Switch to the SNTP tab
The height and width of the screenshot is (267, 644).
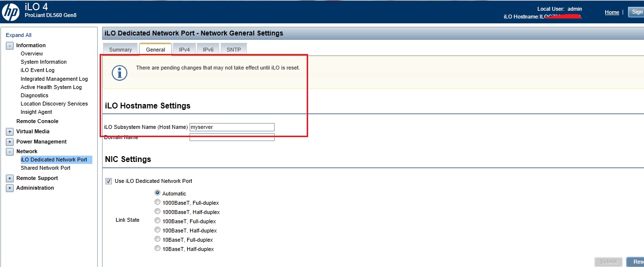[234, 49]
